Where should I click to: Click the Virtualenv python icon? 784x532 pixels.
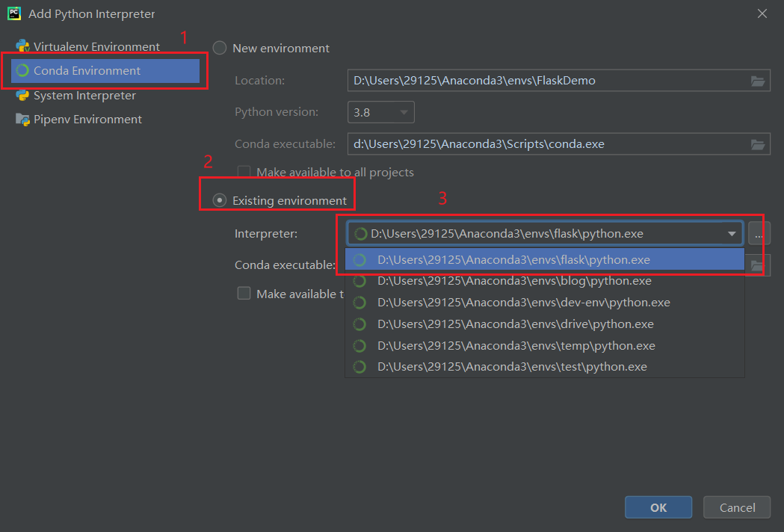tap(22, 46)
